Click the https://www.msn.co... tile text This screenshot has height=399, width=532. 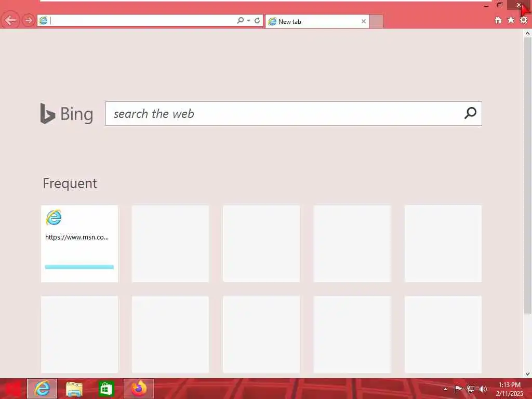click(x=77, y=237)
